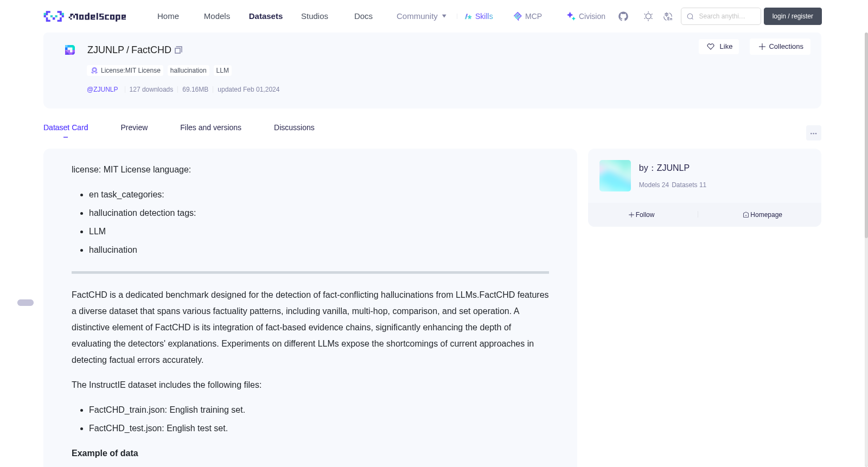Open the Skills link

pos(479,16)
